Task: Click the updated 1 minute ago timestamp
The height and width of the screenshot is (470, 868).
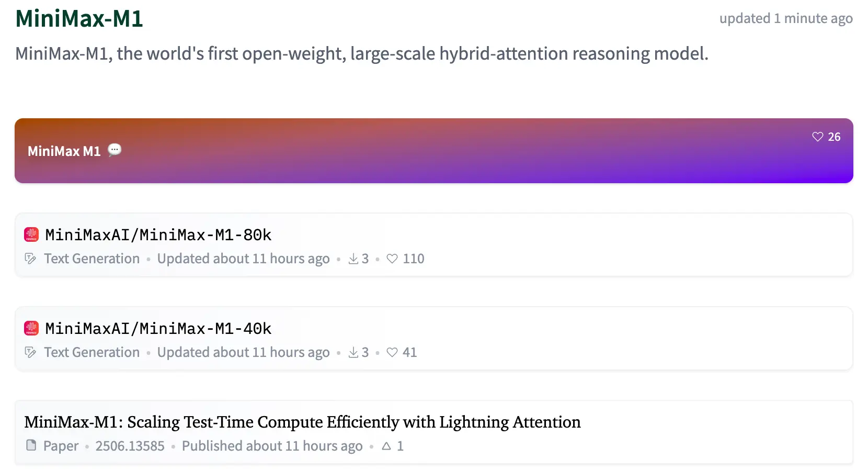Action: 786,18
